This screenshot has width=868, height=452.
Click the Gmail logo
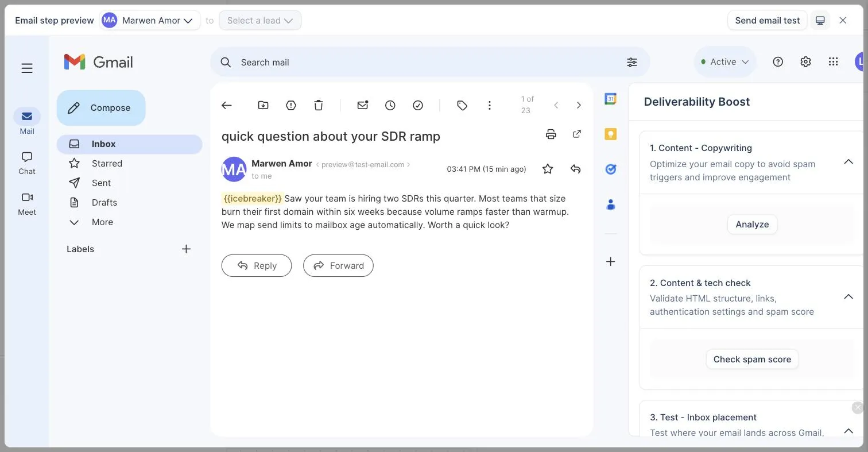pos(99,62)
